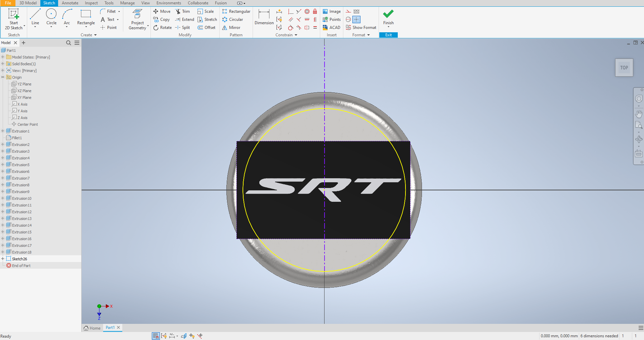Expand the Extrusion1 tree node
The image size is (644, 340).
tap(3, 131)
